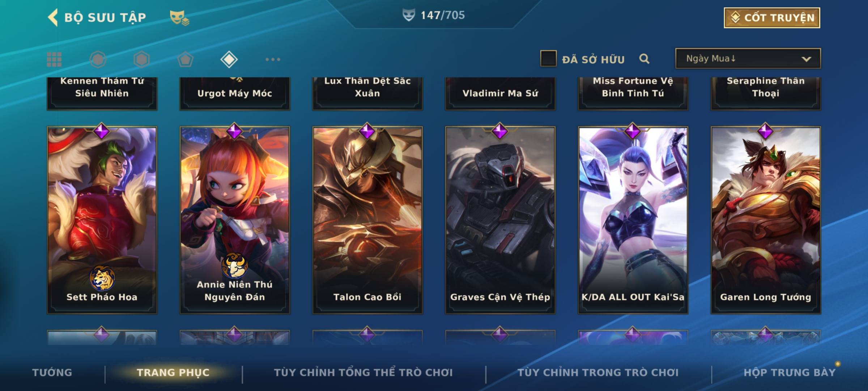Click the Cốt Truyện button
Image resolution: width=868 pixels, height=391 pixels.
click(x=772, y=18)
